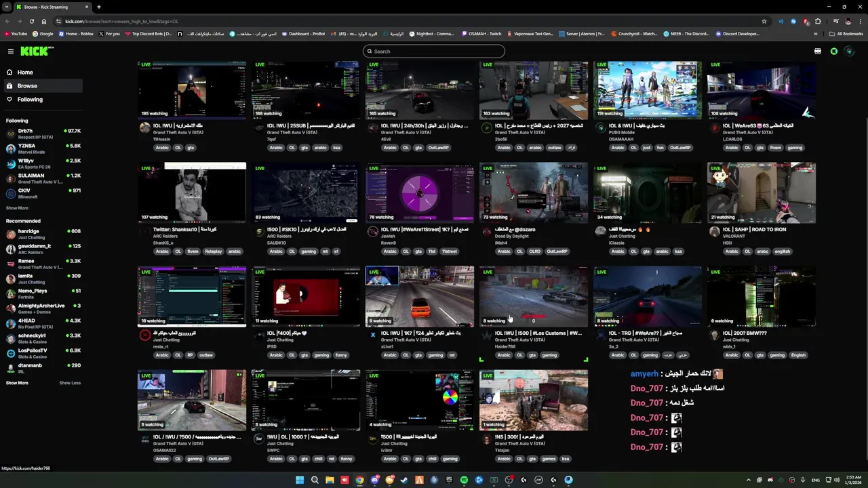The height and width of the screenshot is (488, 868).
Task: Open W1llyv channel in sidebar
Action: [x=42, y=163]
